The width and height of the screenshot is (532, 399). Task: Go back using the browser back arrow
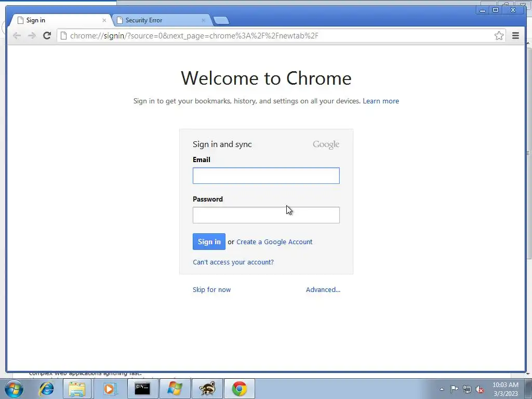pos(17,36)
